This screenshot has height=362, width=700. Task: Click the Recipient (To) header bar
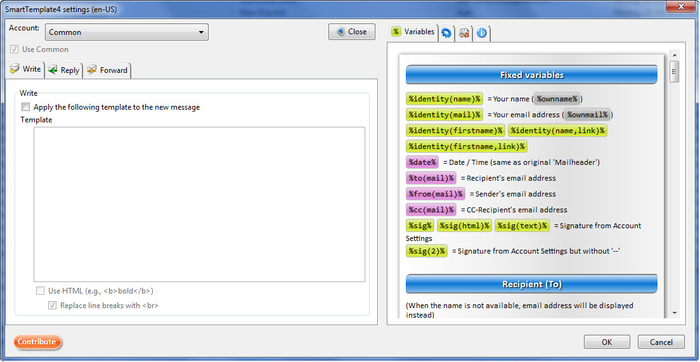[531, 284]
